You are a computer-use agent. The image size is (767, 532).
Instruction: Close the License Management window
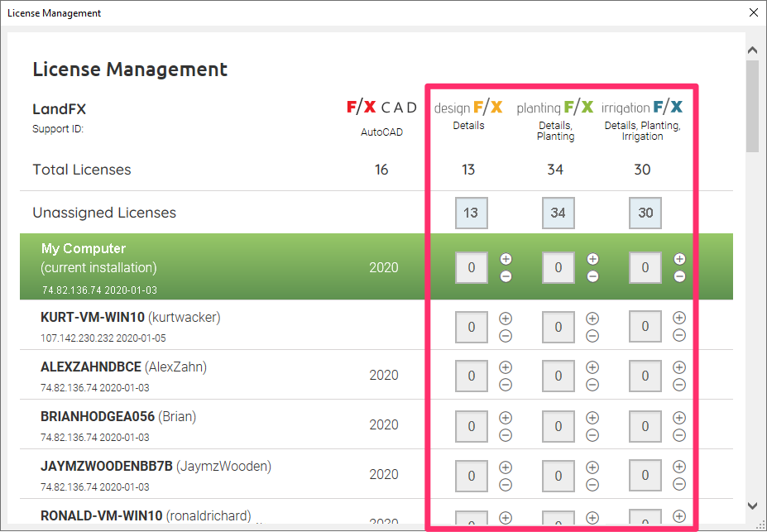tap(753, 12)
